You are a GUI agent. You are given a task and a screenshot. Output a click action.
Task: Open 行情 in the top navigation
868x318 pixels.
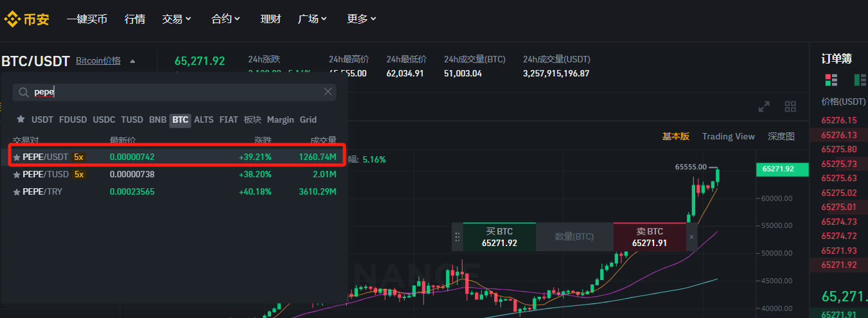135,19
